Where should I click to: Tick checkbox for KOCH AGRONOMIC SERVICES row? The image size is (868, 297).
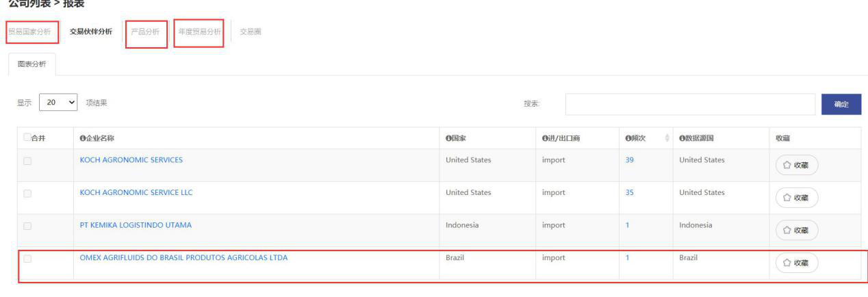tap(27, 162)
